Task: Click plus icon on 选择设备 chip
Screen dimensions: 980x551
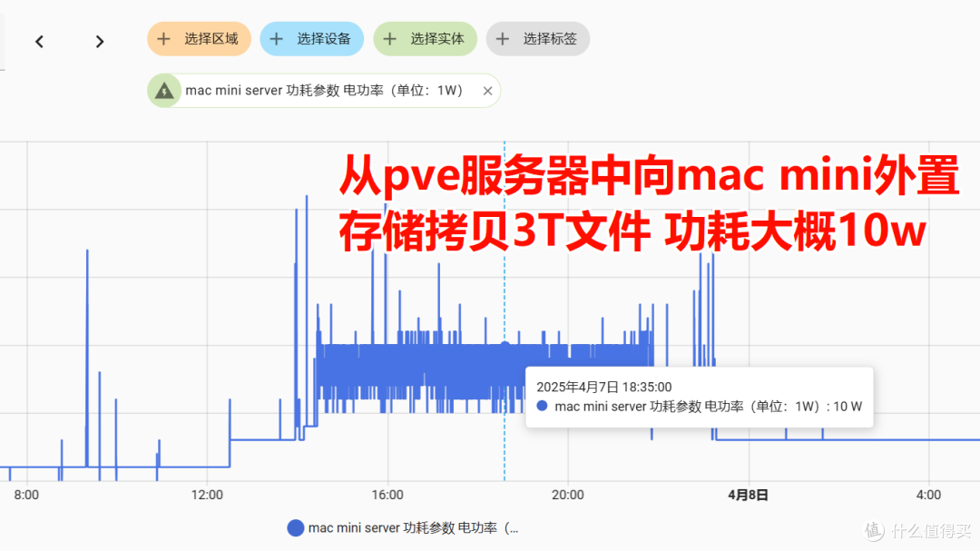Action: [x=276, y=39]
